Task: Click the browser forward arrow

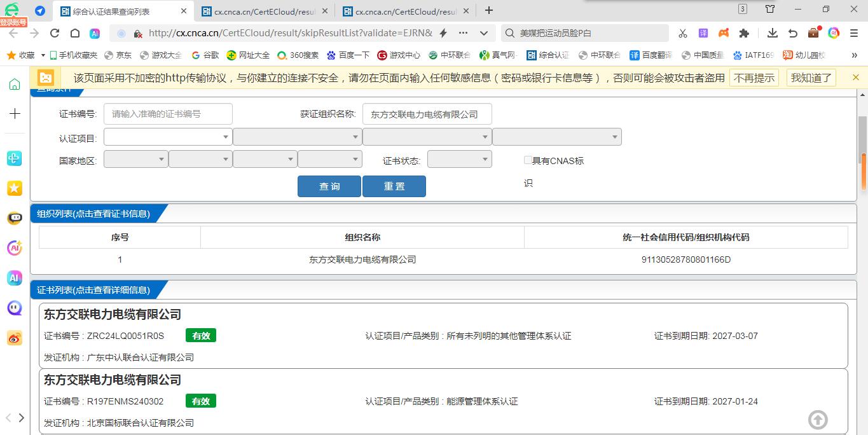Action: [34, 33]
